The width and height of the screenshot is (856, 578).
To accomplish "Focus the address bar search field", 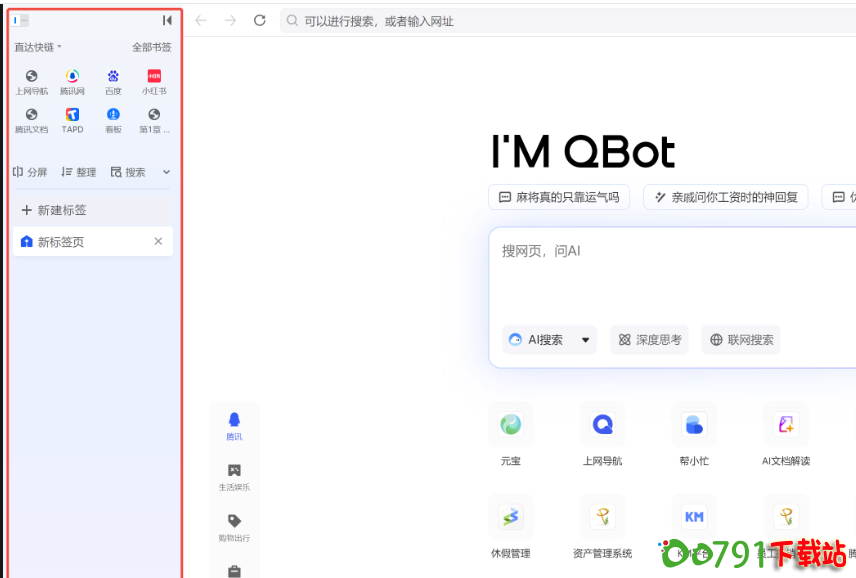I will pos(560,21).
